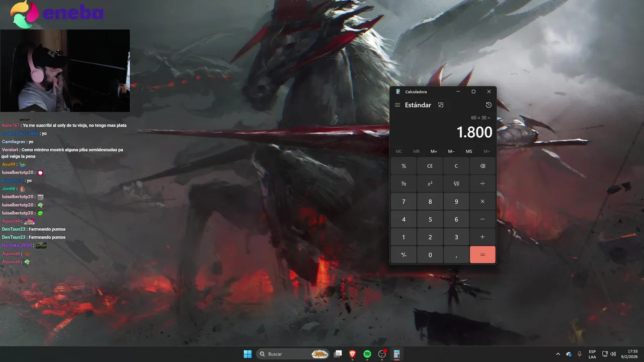Click Verxlori's chat message
Screen dimensions: 644x362
63,153
